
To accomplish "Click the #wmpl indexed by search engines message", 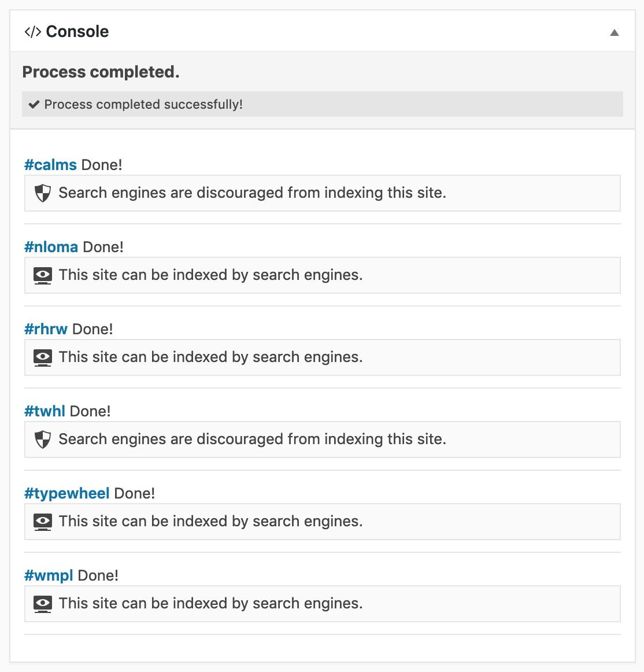I will tap(211, 603).
